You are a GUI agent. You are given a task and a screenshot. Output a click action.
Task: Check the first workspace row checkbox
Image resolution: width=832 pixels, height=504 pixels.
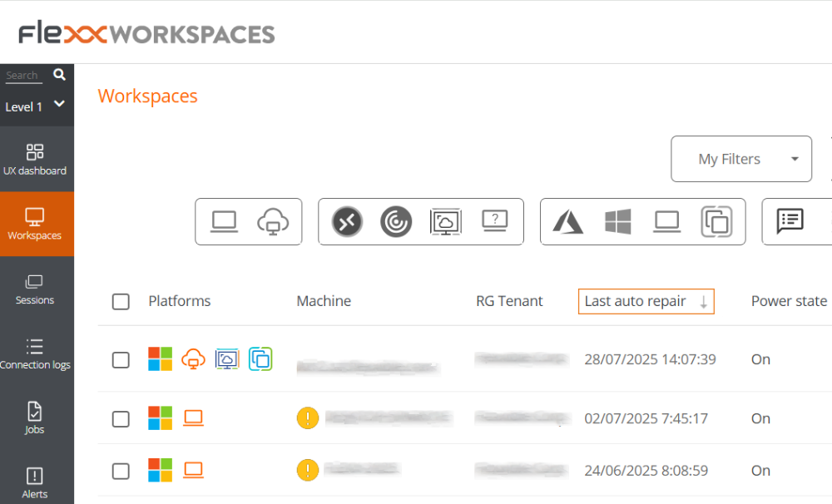pyautogui.click(x=121, y=360)
